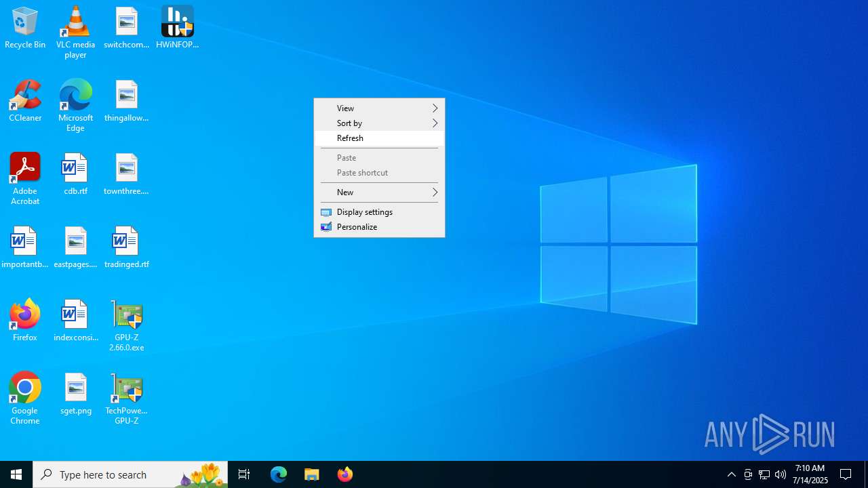Image resolution: width=868 pixels, height=488 pixels.
Task: Select the thingallow... file icon
Action: pyautogui.click(x=127, y=102)
